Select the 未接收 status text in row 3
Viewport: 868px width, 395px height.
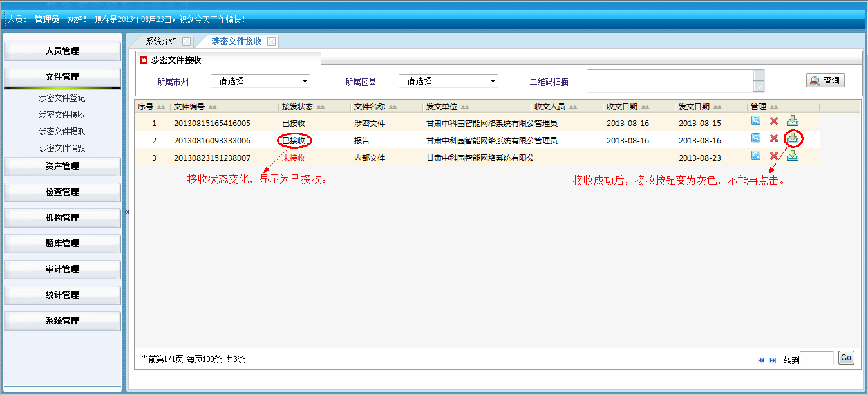coord(294,158)
